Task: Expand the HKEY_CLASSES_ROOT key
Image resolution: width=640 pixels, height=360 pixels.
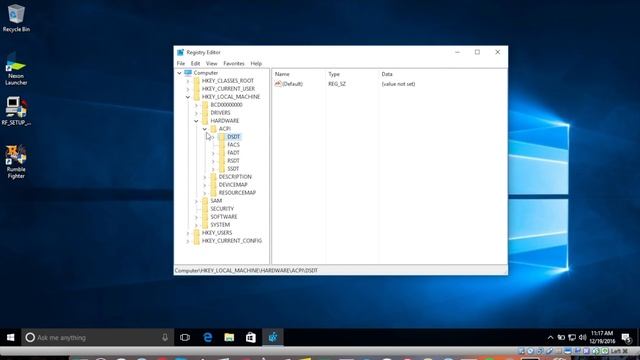Action: tap(188, 81)
